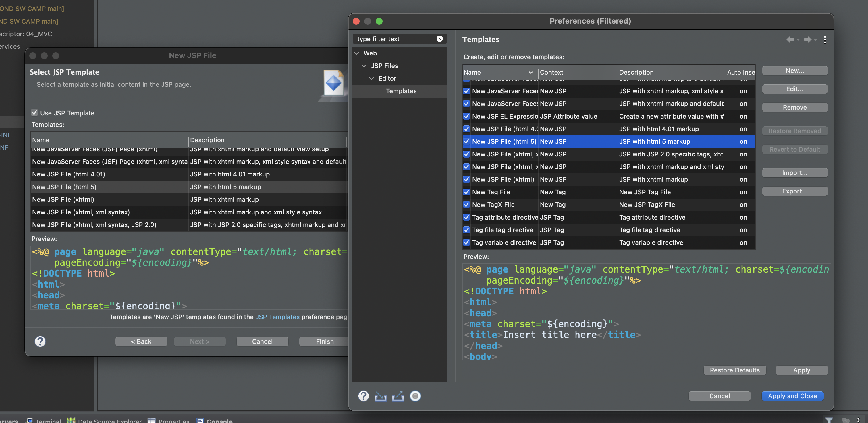Uncheck the Use JSP Template checkbox
The width and height of the screenshot is (868, 423).
point(34,113)
